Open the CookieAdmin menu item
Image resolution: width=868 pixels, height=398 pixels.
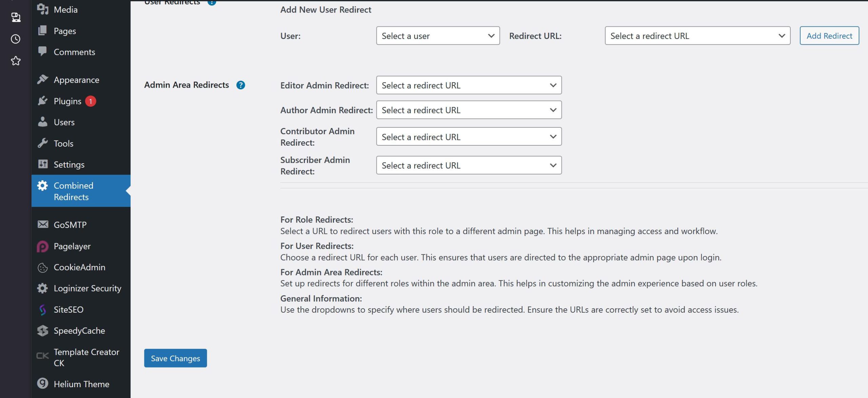(x=81, y=267)
